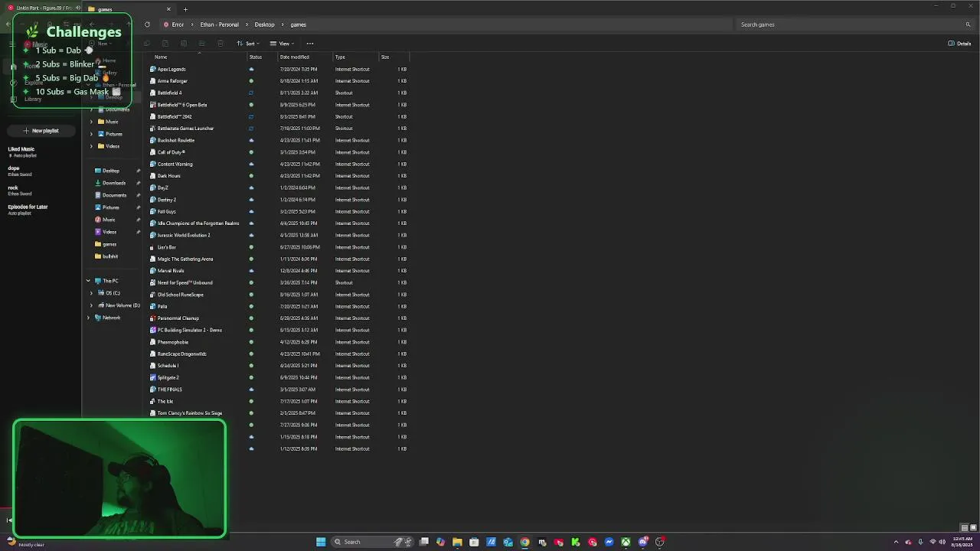Sort by the Size column header
Viewport: 980px width, 551px height.
385,57
